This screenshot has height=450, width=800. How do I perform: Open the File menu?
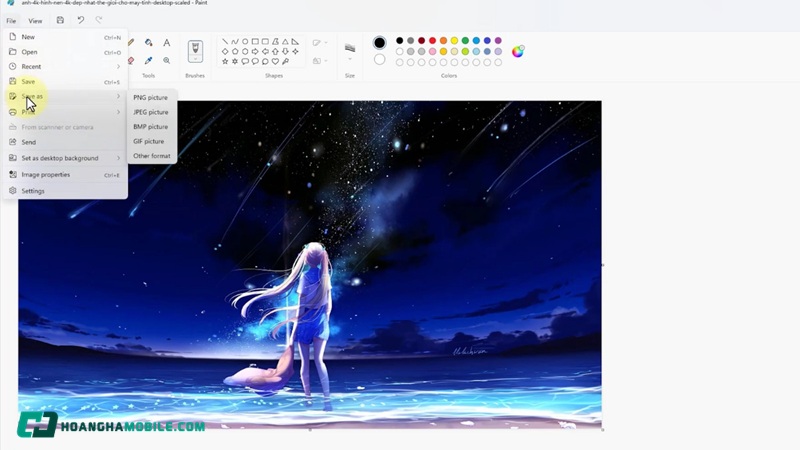coord(11,21)
